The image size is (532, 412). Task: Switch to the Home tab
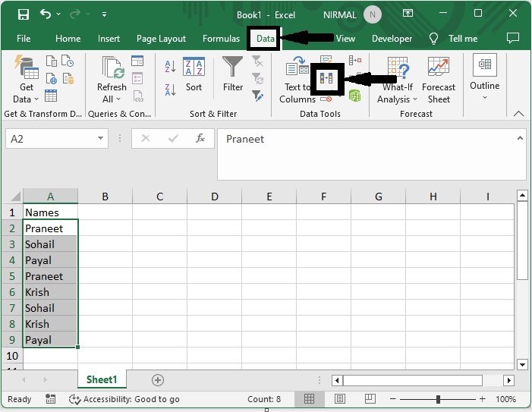68,39
